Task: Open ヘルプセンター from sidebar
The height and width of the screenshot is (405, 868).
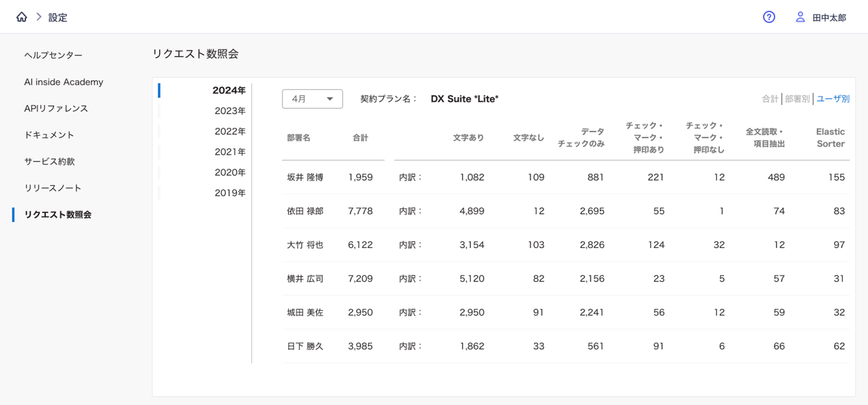Action: point(53,55)
